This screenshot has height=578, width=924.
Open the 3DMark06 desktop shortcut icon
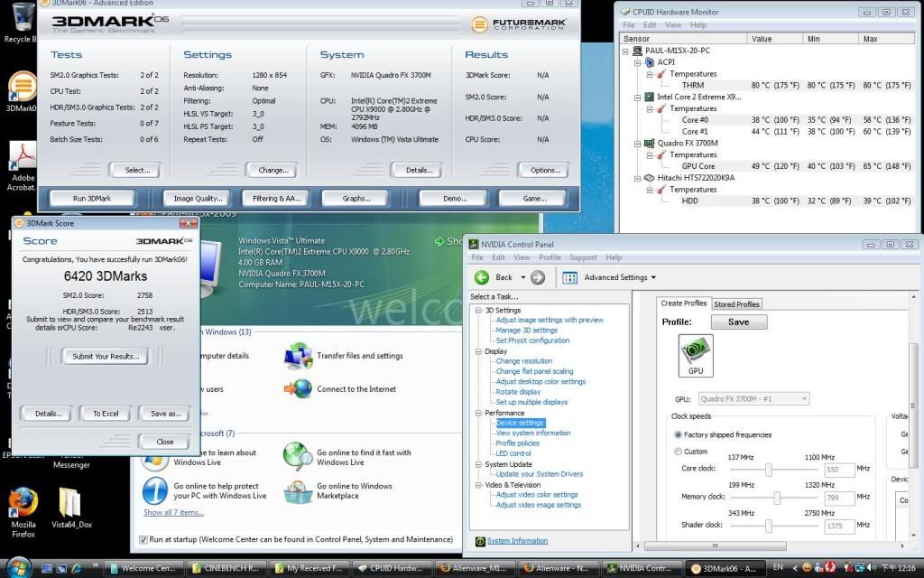pos(23,88)
